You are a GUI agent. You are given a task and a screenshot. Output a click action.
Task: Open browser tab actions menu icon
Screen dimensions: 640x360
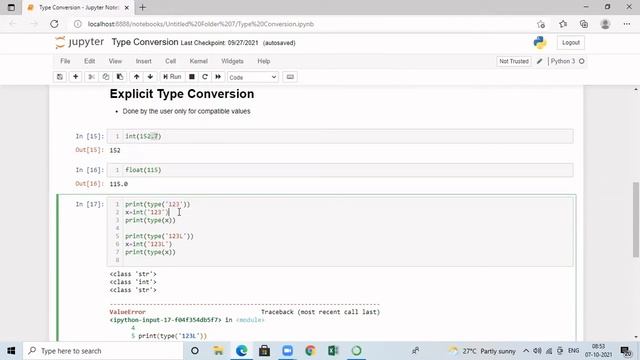(11, 7)
